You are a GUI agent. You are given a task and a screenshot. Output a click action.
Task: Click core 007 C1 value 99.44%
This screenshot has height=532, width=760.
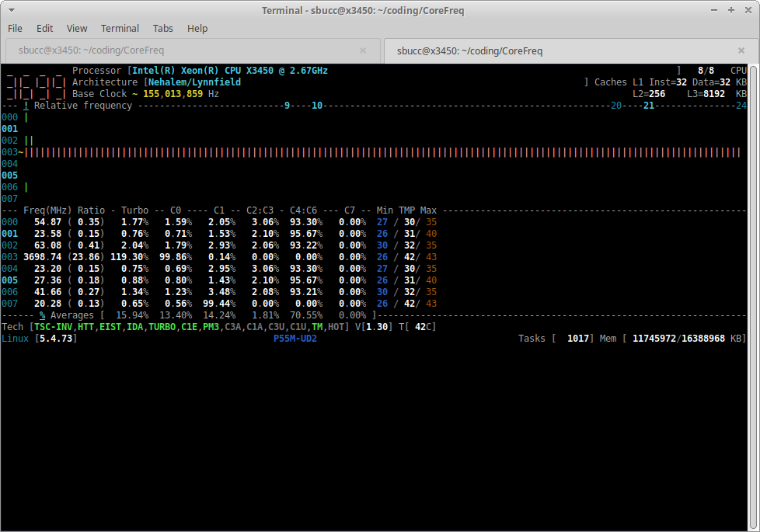219,304
